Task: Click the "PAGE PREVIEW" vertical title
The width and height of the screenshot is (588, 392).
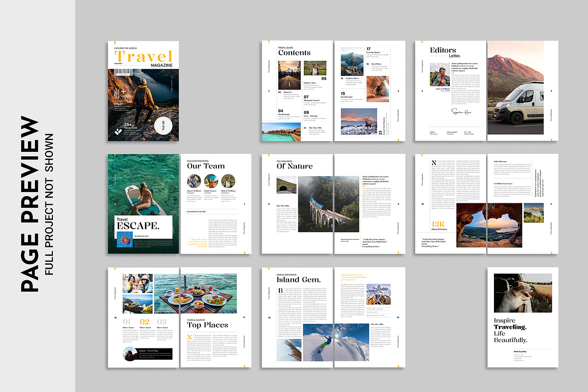Action: point(31,204)
